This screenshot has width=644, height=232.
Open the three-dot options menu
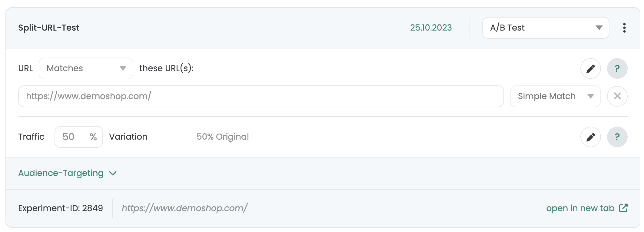pos(624,28)
